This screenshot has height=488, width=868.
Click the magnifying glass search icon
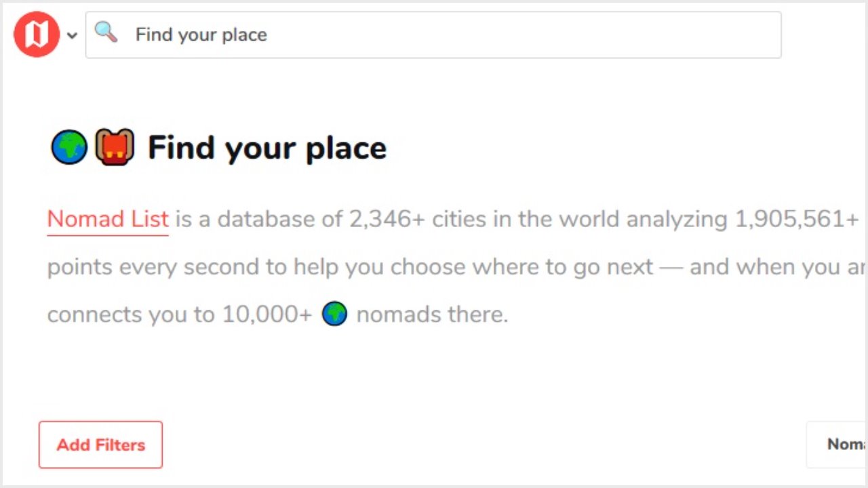tap(106, 32)
